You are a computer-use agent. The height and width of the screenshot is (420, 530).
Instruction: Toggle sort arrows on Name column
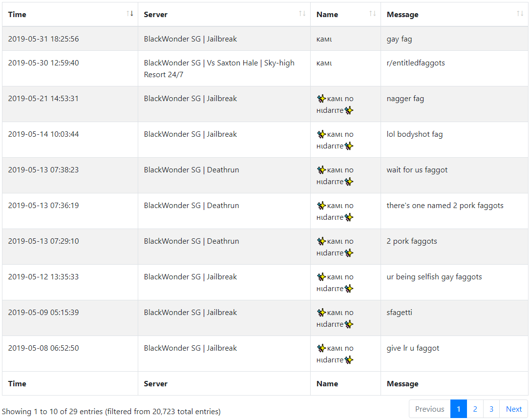373,14
